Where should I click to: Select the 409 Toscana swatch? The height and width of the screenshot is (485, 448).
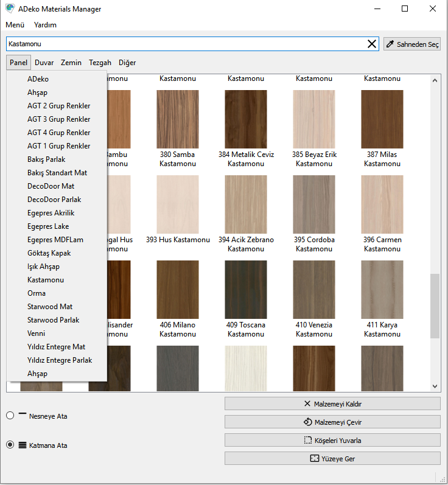point(246,290)
